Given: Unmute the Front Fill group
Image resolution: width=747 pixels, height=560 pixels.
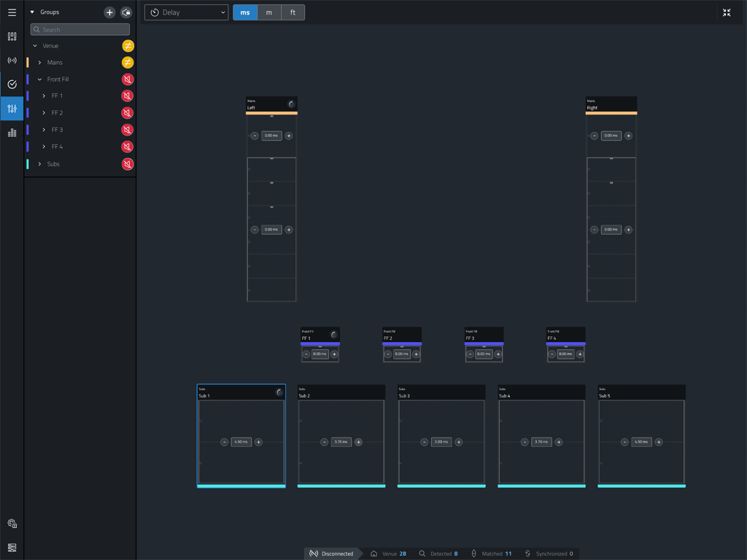Looking at the screenshot, I should [128, 79].
